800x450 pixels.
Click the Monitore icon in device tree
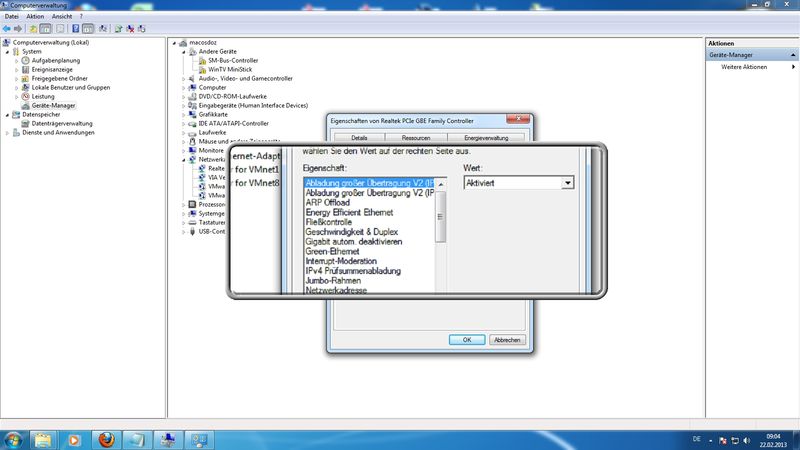pos(192,151)
